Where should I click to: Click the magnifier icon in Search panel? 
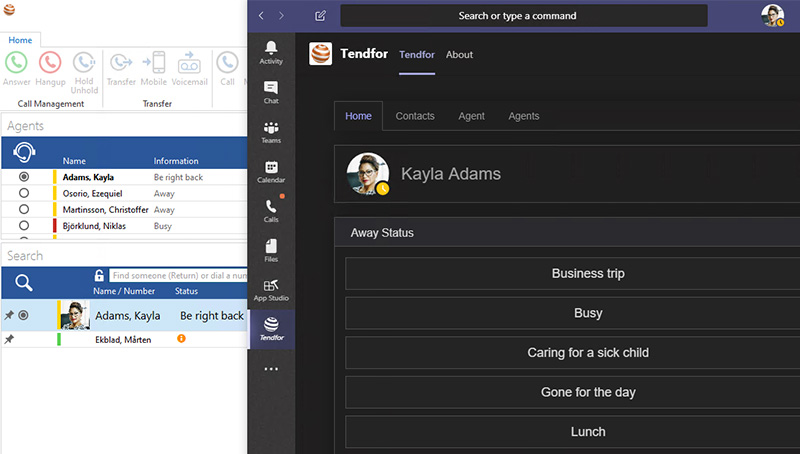[x=23, y=283]
